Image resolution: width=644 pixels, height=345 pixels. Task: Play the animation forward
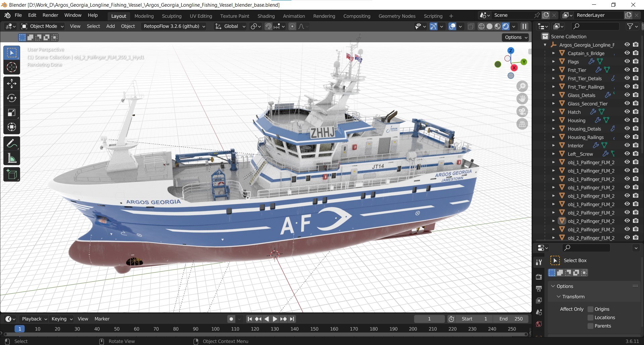pyautogui.click(x=275, y=319)
